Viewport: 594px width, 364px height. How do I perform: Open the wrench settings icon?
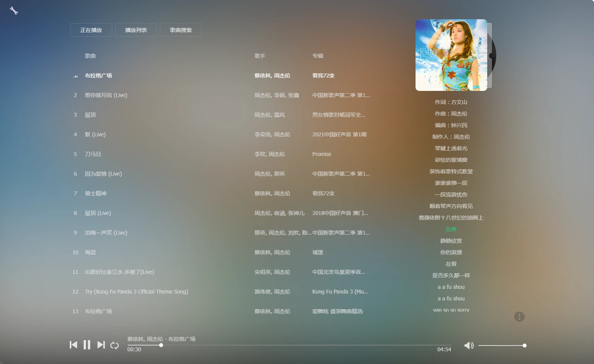(x=14, y=11)
